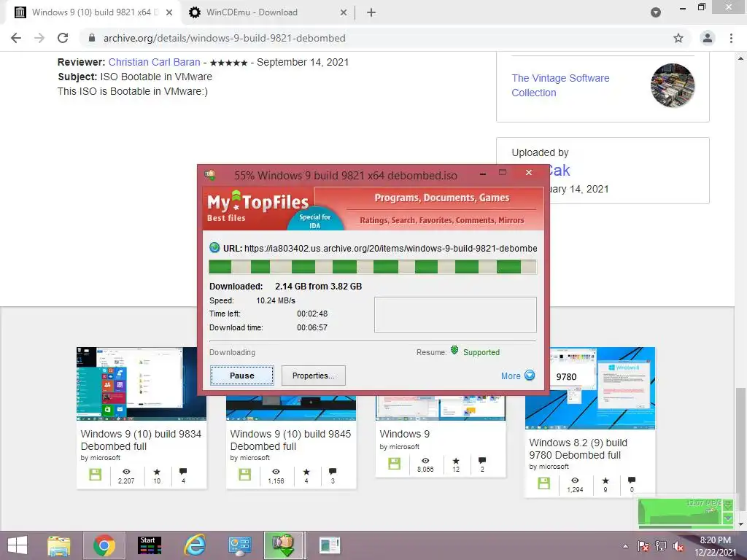Viewport: 747px width, 560px height.
Task: Show hidden system tray icons
Action: (x=625, y=546)
